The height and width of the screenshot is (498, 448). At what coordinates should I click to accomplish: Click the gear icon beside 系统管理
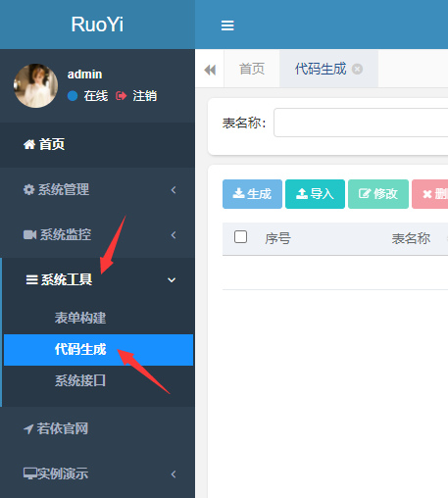[28, 189]
